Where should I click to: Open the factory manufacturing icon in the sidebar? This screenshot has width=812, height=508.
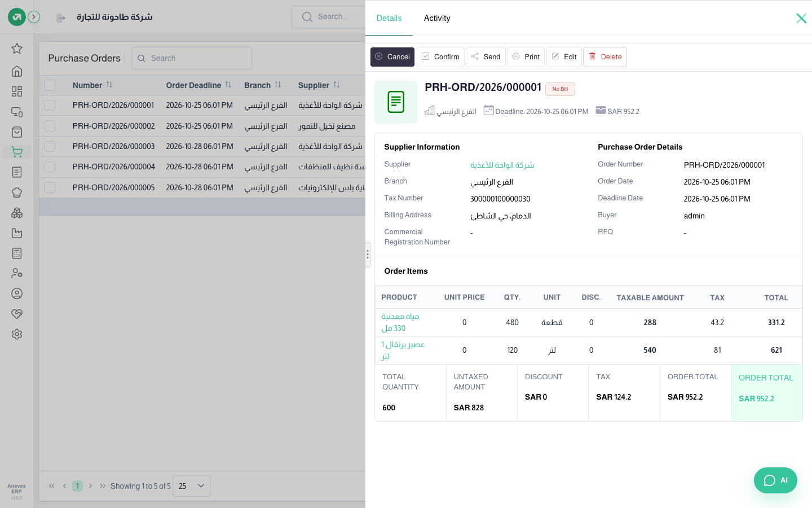click(x=17, y=233)
